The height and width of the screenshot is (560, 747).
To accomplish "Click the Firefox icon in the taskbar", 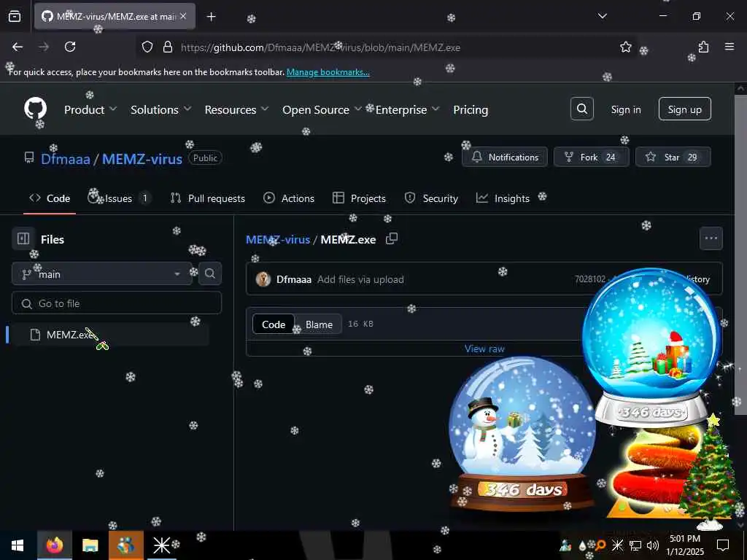I will click(54, 545).
